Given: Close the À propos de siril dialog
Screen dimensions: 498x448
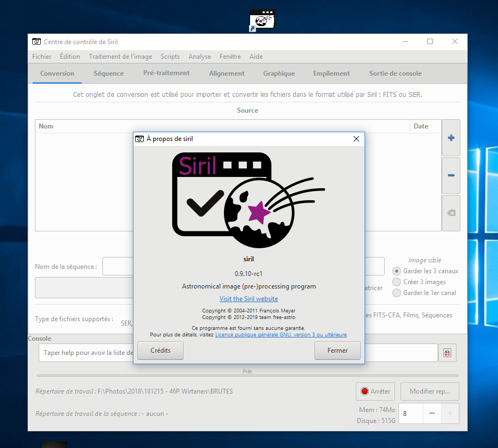Looking at the screenshot, I should click(x=356, y=139).
